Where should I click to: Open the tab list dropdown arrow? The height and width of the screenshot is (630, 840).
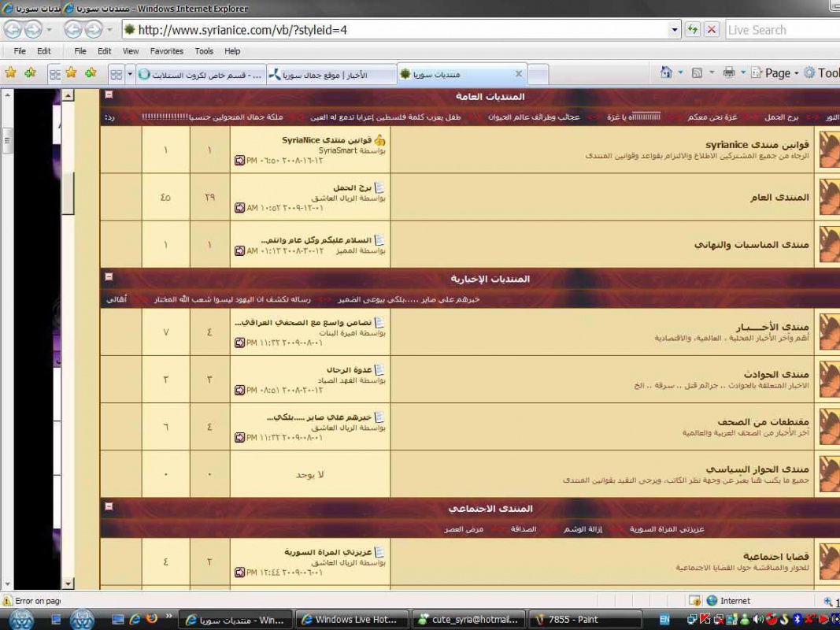tap(131, 74)
